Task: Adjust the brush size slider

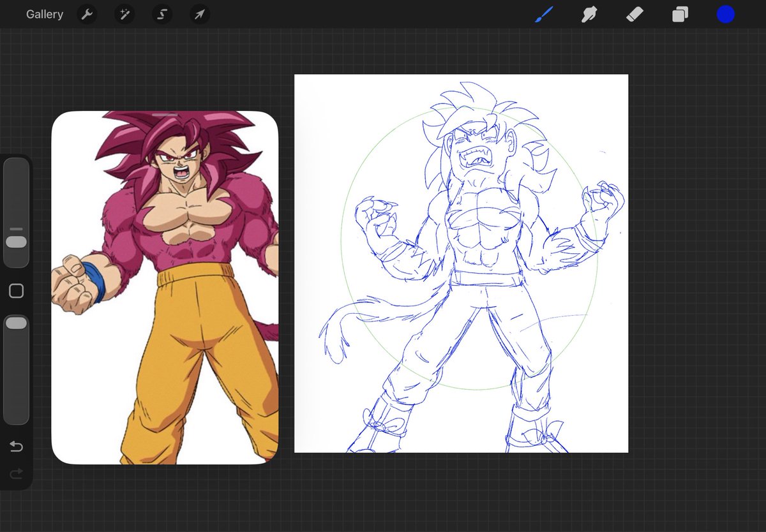Action: [x=16, y=213]
